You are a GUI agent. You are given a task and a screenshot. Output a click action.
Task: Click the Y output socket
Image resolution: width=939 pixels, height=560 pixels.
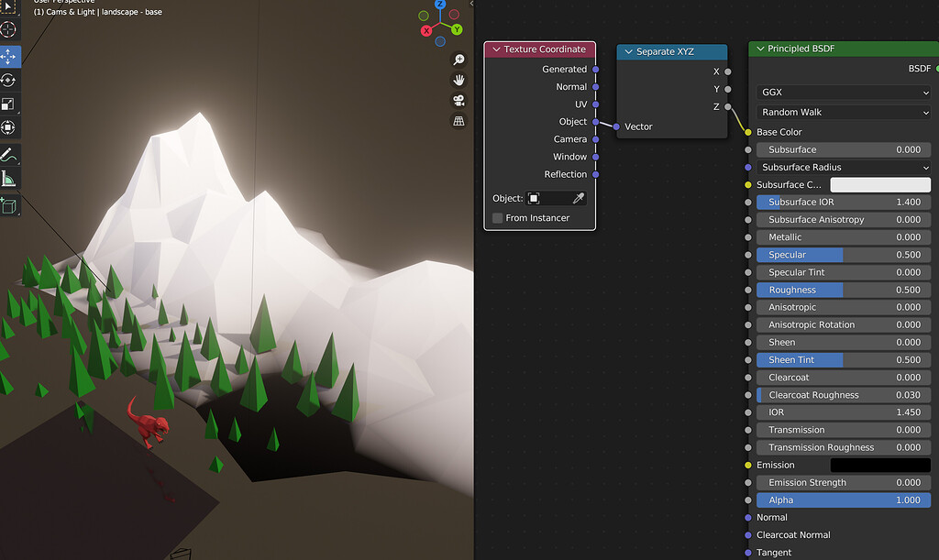[x=727, y=89]
